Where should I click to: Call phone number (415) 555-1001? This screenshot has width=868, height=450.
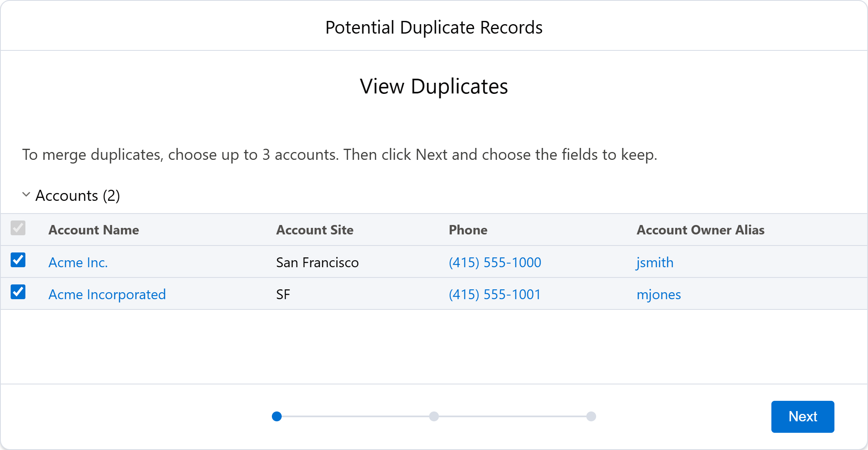point(495,294)
